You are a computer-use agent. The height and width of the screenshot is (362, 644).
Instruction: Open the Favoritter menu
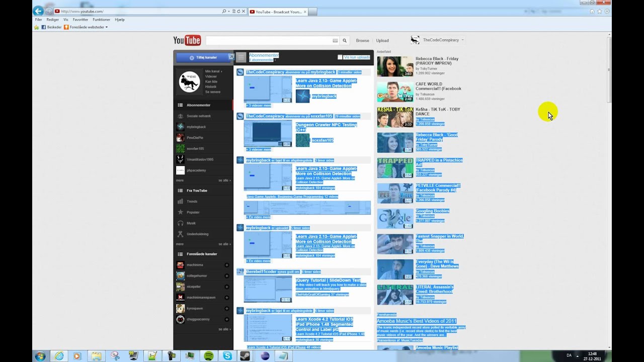pyautogui.click(x=80, y=20)
